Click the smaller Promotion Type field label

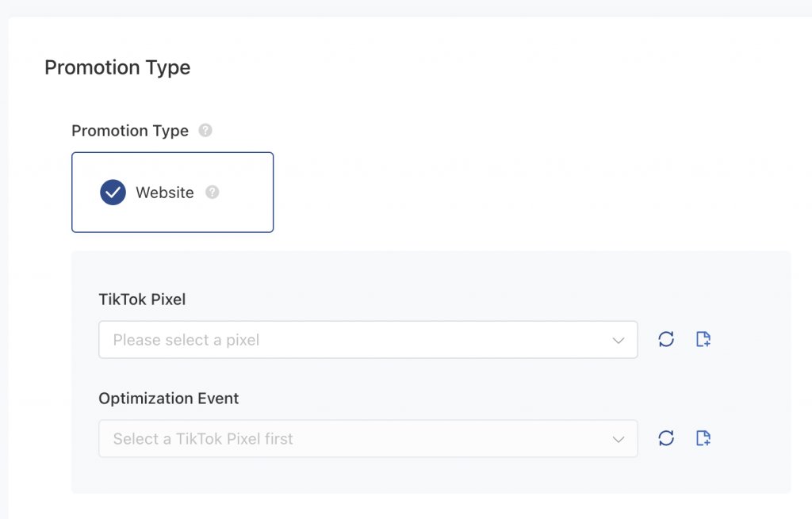click(130, 131)
